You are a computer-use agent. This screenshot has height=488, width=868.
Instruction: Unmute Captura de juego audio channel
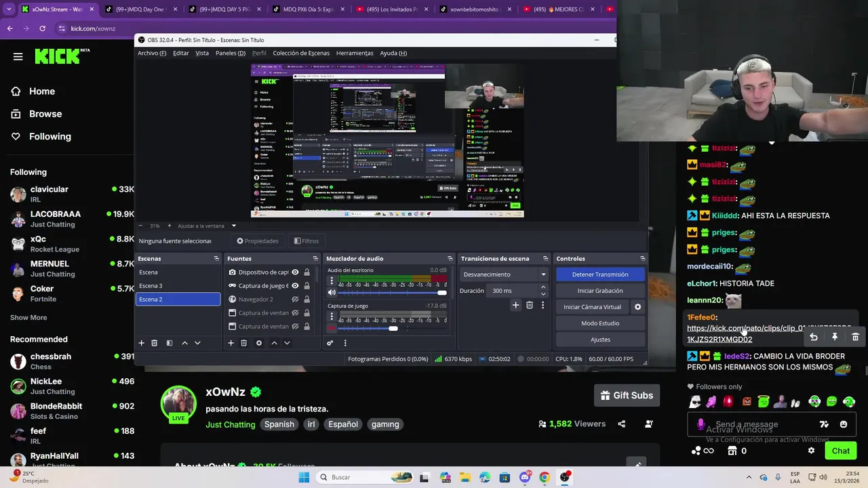(x=332, y=329)
